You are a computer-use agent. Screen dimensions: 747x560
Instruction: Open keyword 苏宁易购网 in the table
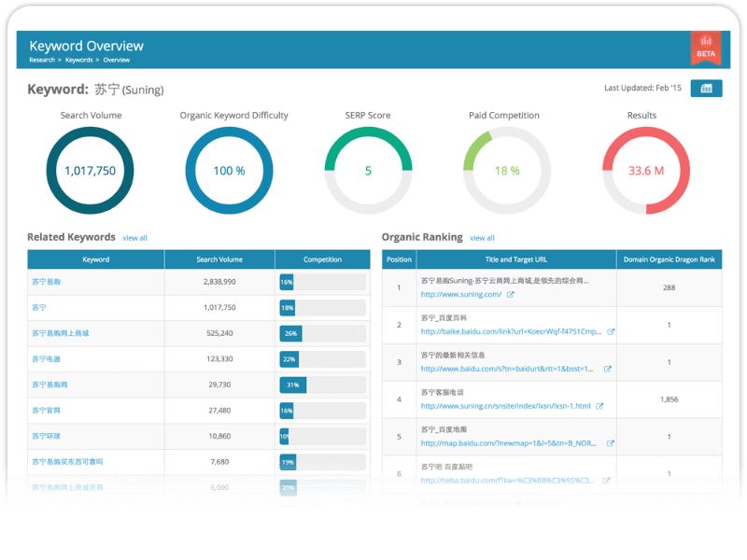click(x=49, y=385)
